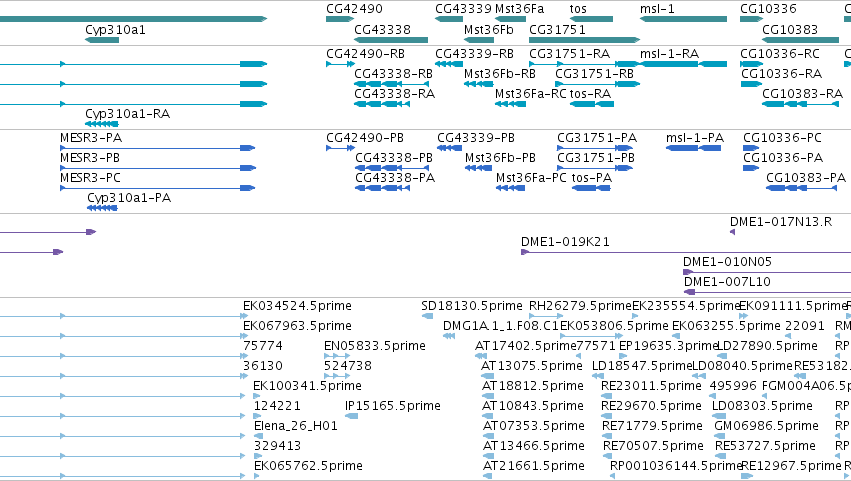Screen dimensions: 851x481
Task: Select EST Elena_26_H01 label
Action: pyautogui.click(x=296, y=426)
